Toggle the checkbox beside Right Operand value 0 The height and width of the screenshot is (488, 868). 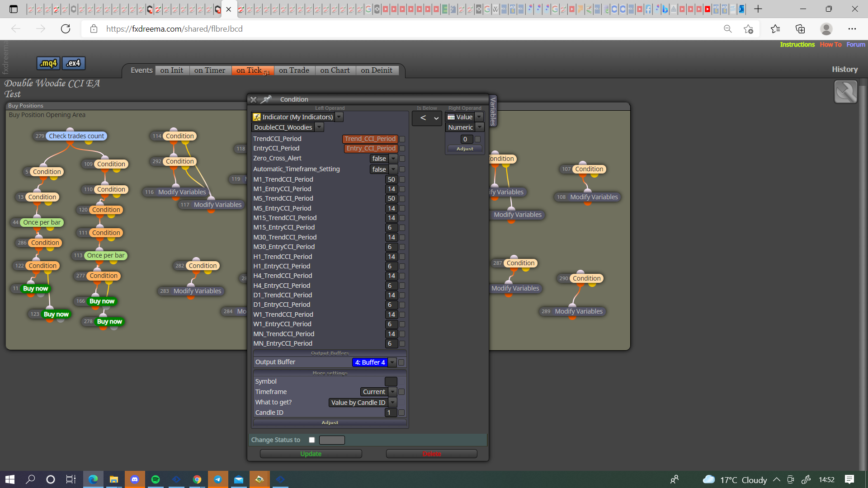pyautogui.click(x=477, y=139)
